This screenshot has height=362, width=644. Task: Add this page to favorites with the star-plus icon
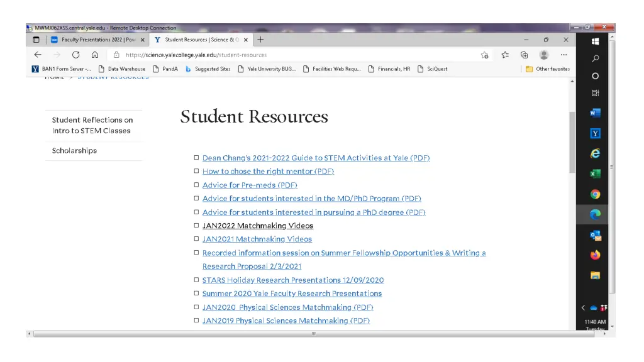tap(485, 55)
